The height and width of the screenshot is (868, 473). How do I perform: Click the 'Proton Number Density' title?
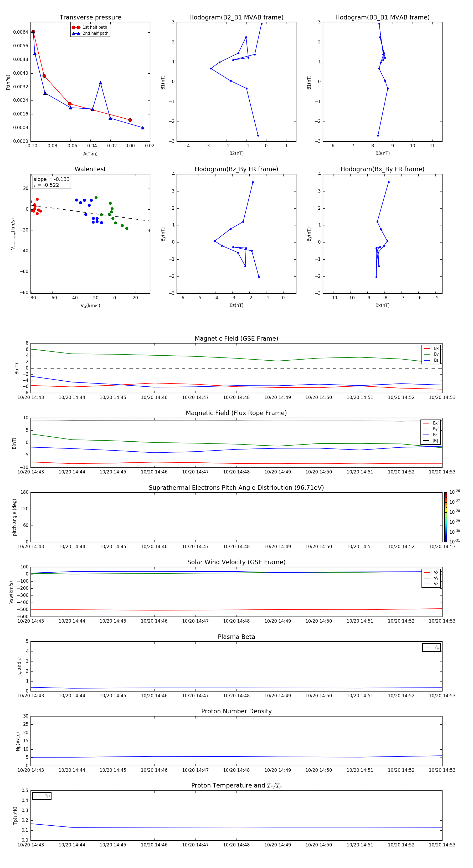coord(236,711)
